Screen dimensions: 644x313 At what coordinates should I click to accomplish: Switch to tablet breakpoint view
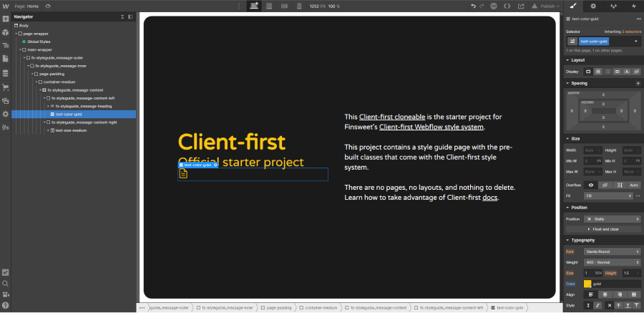point(270,6)
